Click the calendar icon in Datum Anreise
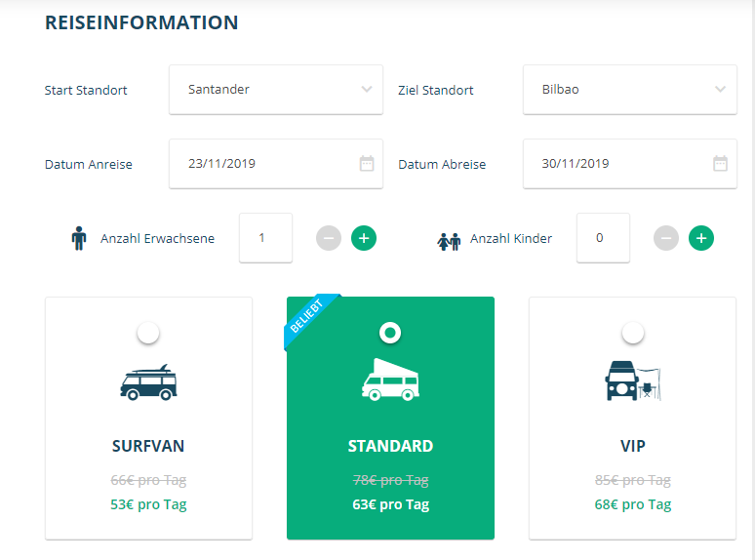The image size is (755, 560). [367, 164]
